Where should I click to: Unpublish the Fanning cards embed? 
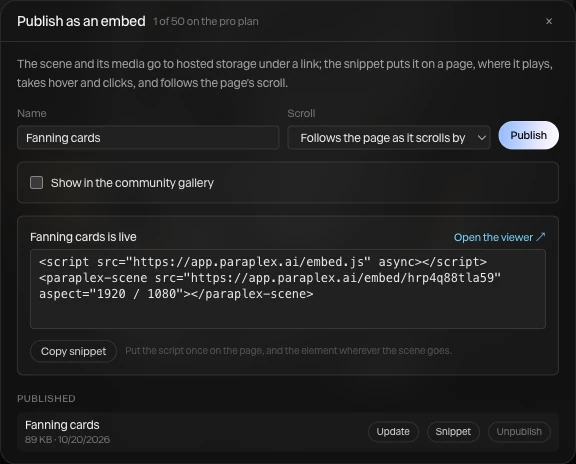[519, 432]
